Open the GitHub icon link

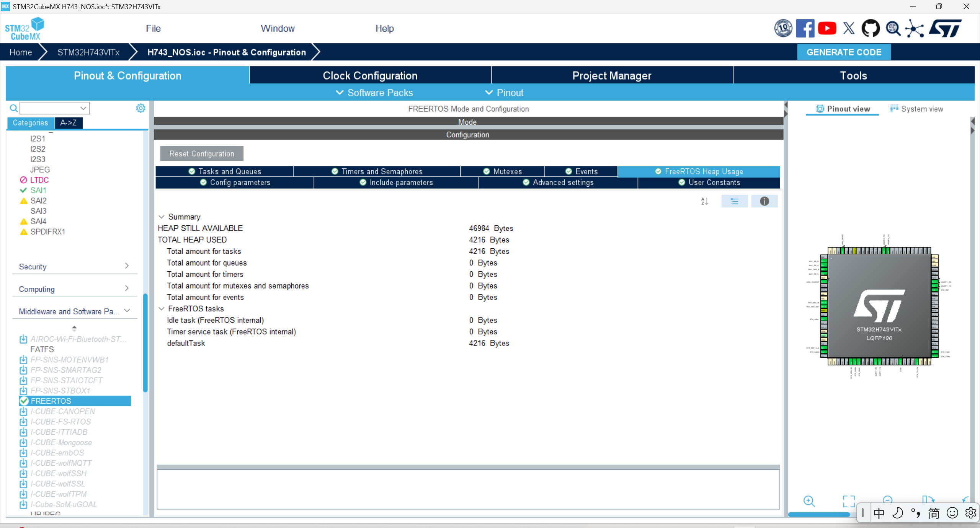(871, 28)
